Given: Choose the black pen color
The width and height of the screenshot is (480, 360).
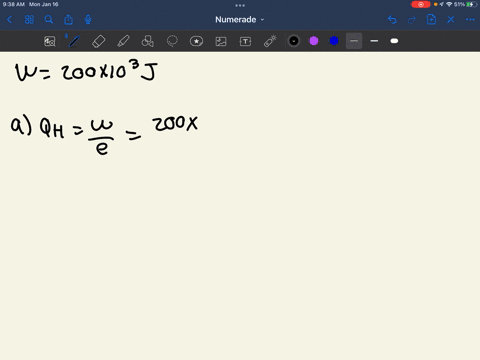Looking at the screenshot, I should tap(294, 41).
